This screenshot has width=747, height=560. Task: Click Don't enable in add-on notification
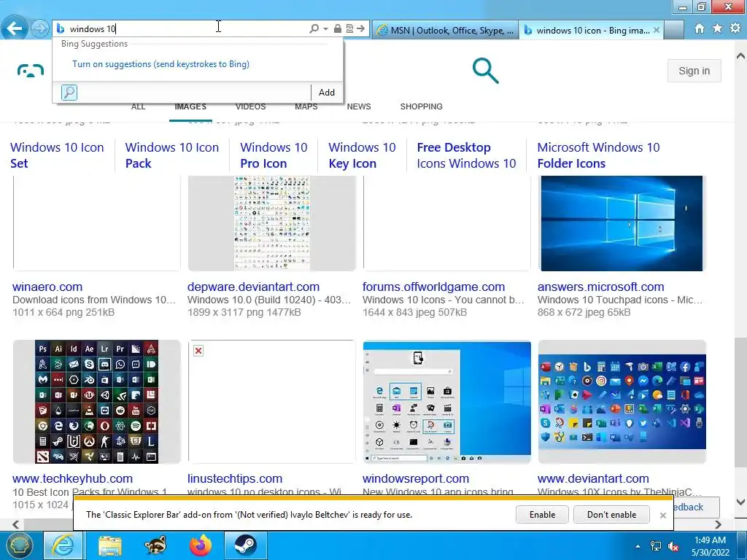tap(612, 515)
